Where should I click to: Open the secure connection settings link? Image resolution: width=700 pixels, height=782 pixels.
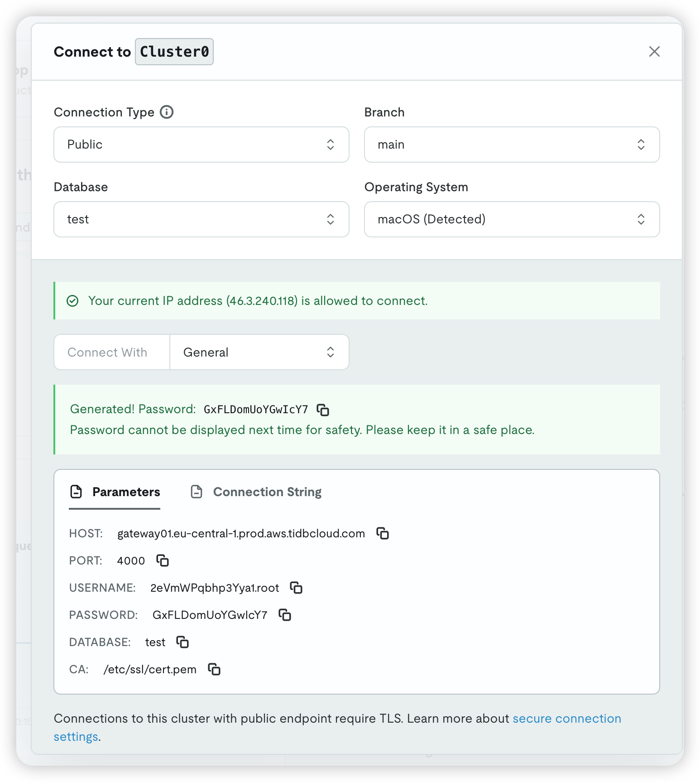(x=566, y=719)
